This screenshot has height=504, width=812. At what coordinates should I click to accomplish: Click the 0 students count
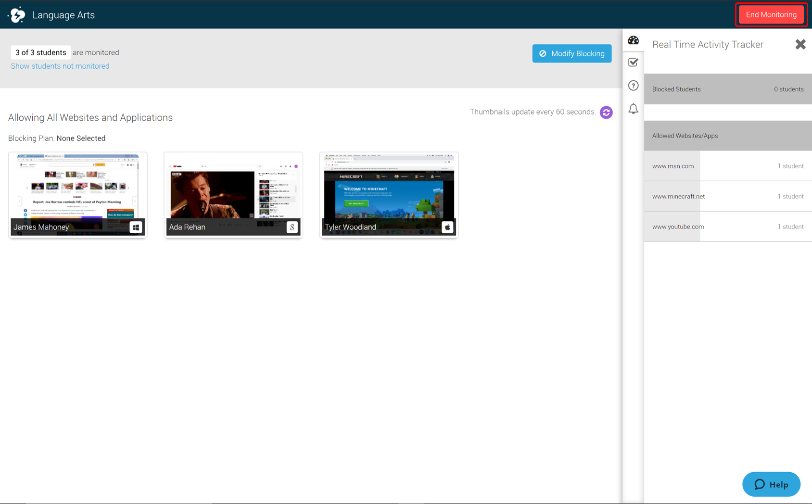[789, 89]
